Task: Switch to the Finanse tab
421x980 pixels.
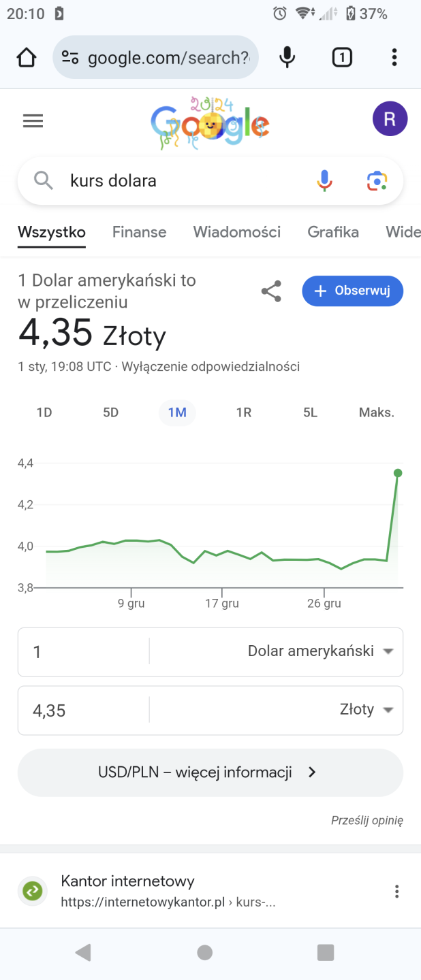Action: [139, 232]
